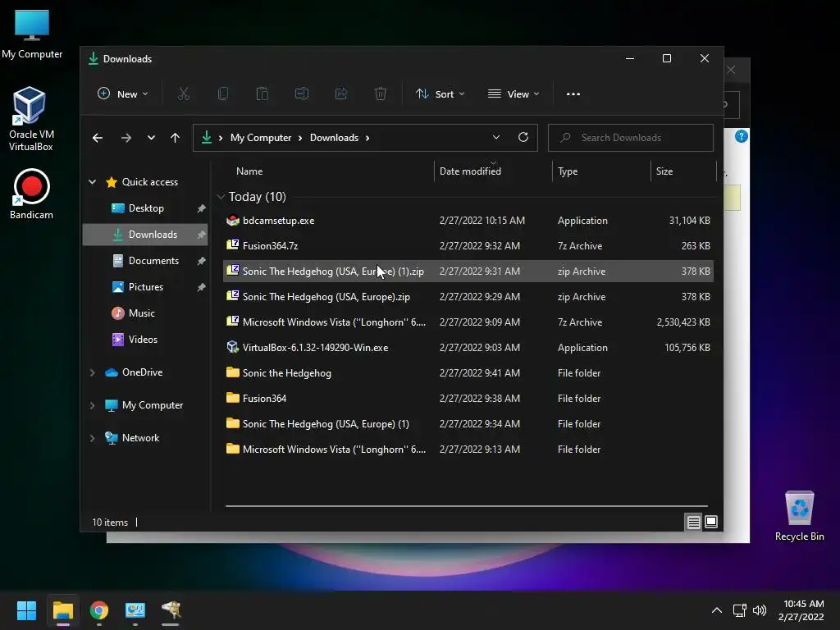Go forward with the right arrow
The image size is (840, 630).
pyautogui.click(x=126, y=138)
